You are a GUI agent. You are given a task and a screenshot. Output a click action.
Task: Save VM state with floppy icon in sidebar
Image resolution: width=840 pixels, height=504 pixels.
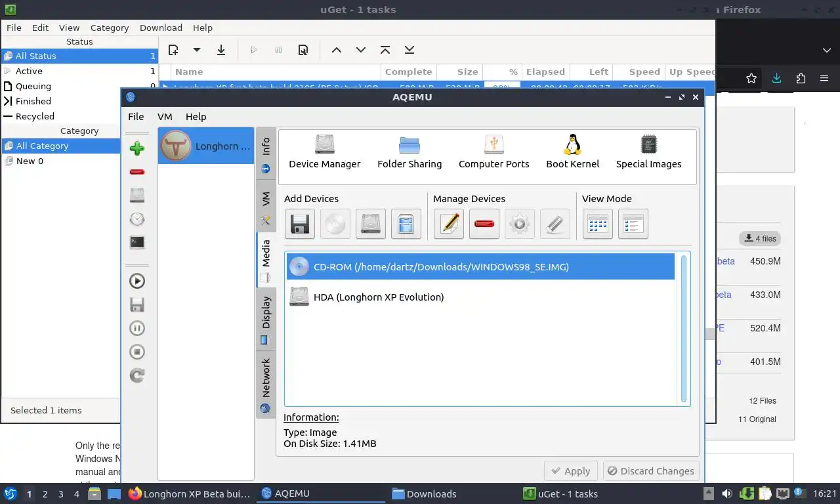137,304
